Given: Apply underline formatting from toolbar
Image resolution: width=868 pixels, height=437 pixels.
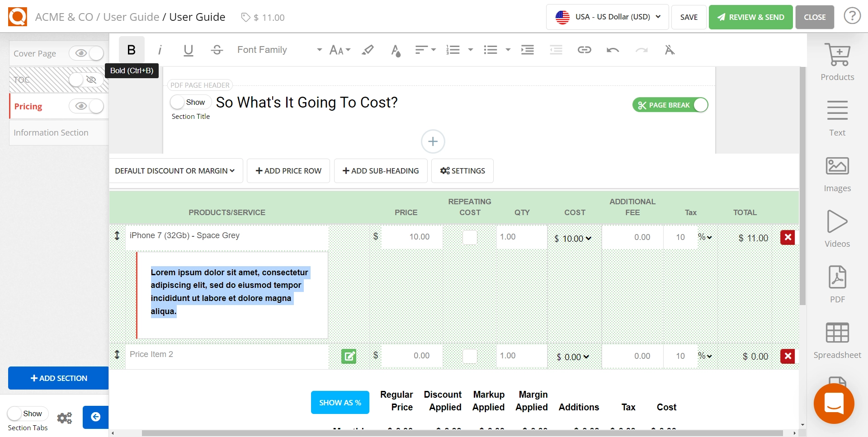Looking at the screenshot, I should click(x=189, y=50).
